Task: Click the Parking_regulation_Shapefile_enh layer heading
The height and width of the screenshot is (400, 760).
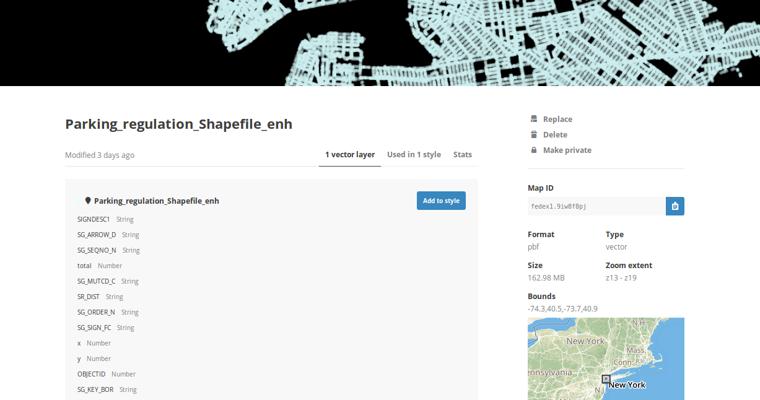Action: [x=156, y=201]
